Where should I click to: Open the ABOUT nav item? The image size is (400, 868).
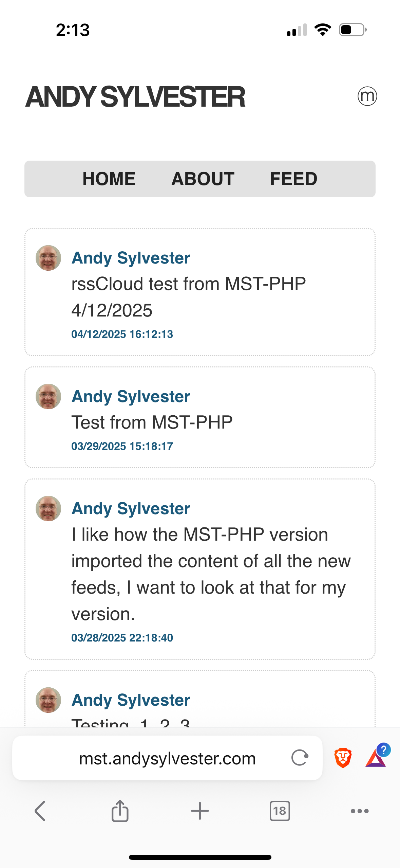point(203,179)
